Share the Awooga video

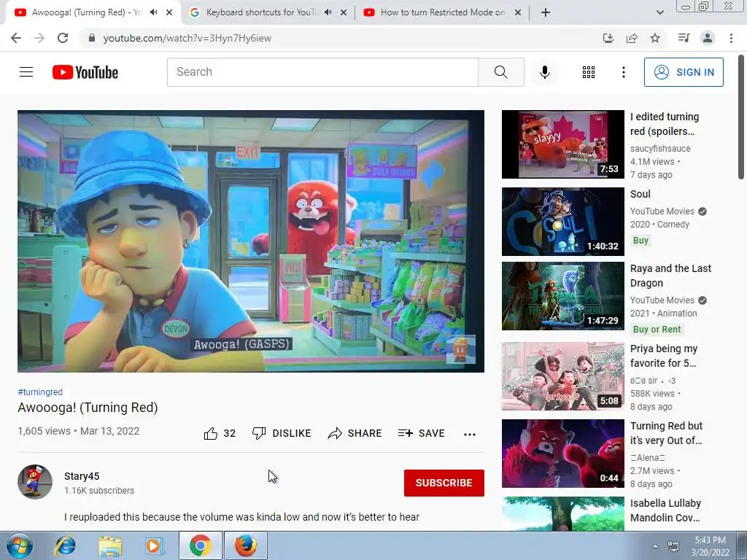click(355, 433)
